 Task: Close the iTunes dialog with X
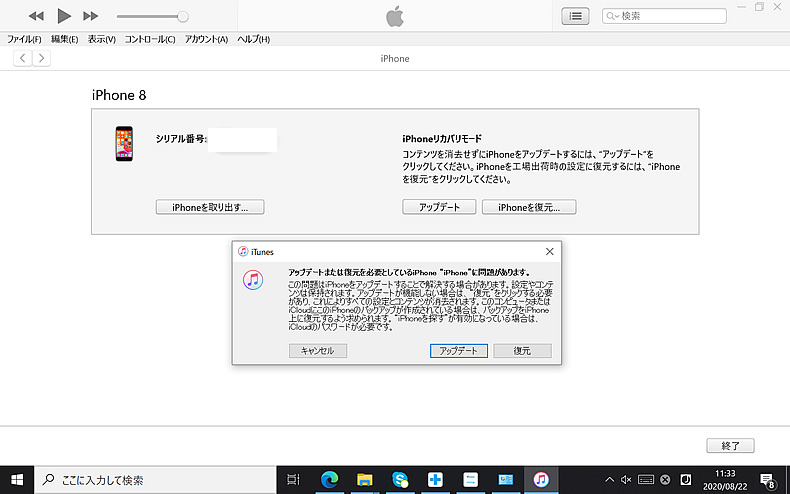(x=550, y=252)
